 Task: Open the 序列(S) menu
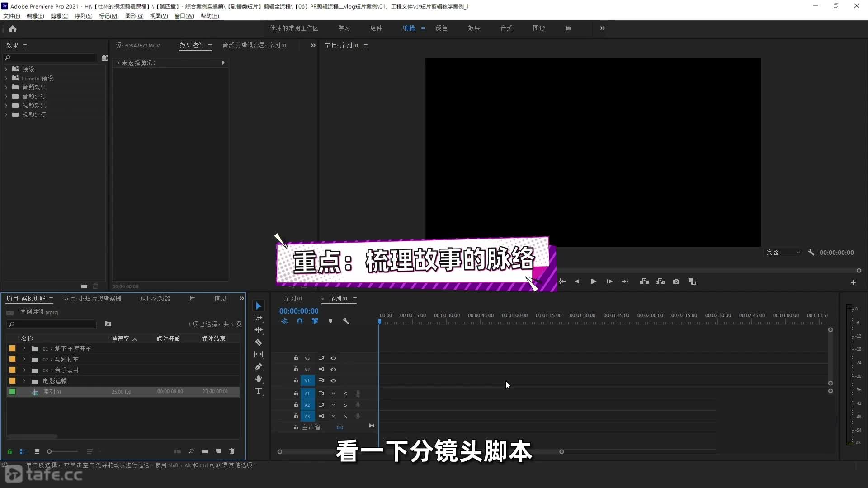point(84,16)
